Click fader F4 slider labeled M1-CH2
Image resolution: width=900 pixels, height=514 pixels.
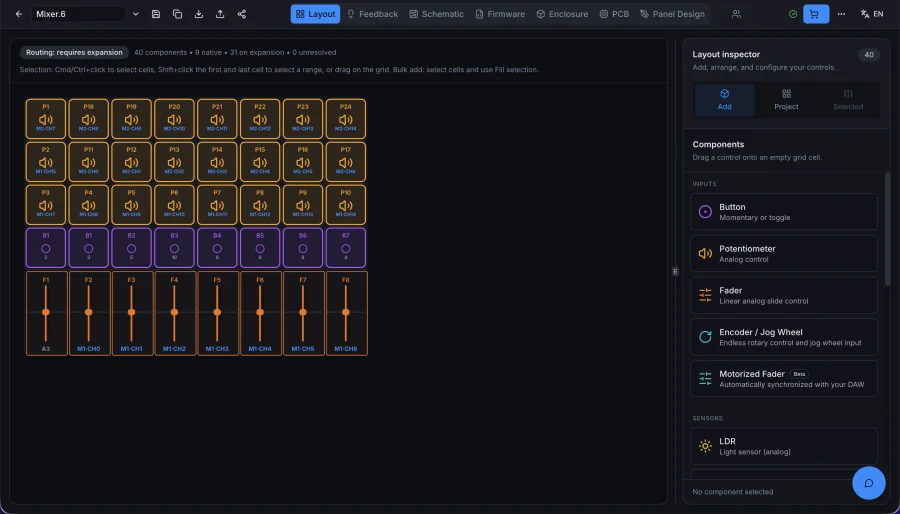(174, 313)
